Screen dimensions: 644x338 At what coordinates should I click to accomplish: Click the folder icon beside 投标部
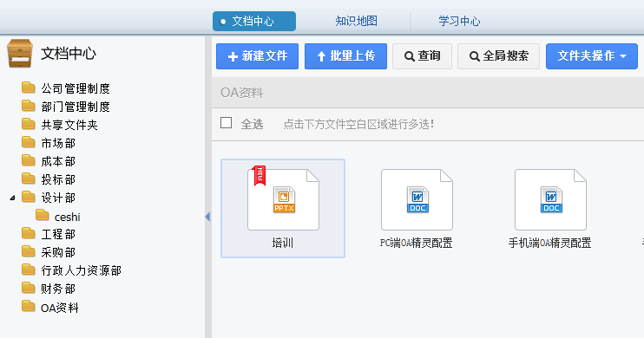[29, 179]
